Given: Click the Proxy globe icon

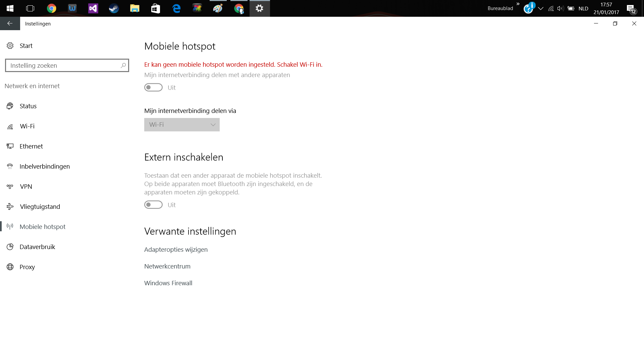Looking at the screenshot, I should 10,267.
